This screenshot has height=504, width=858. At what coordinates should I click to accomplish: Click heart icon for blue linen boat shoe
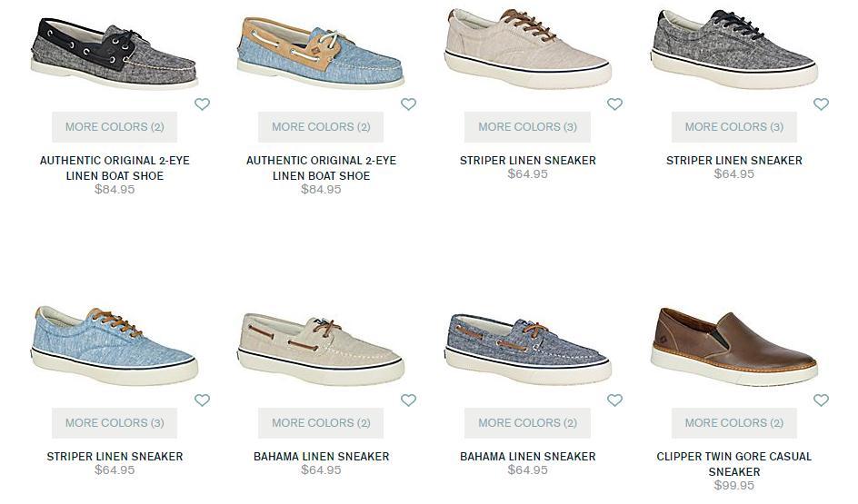(x=408, y=104)
